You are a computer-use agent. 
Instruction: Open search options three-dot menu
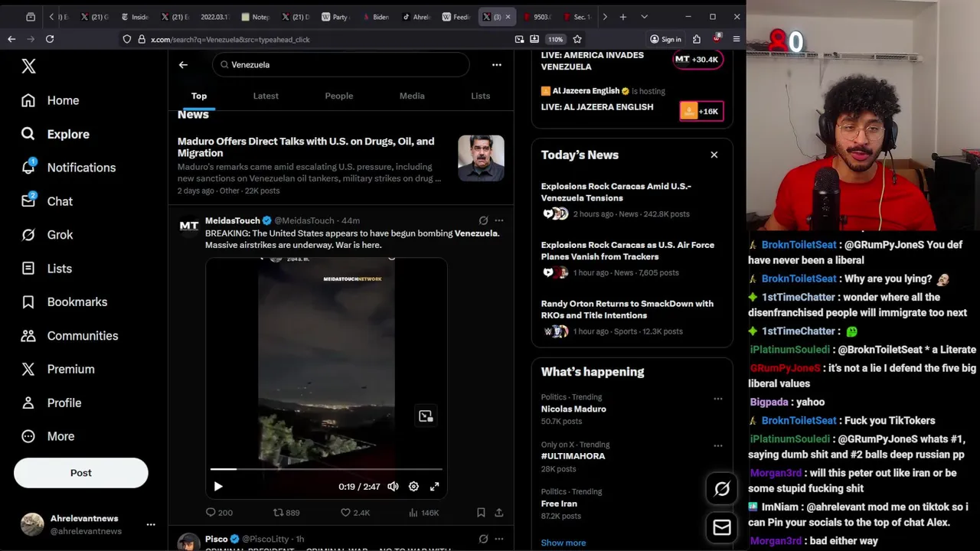tap(497, 65)
